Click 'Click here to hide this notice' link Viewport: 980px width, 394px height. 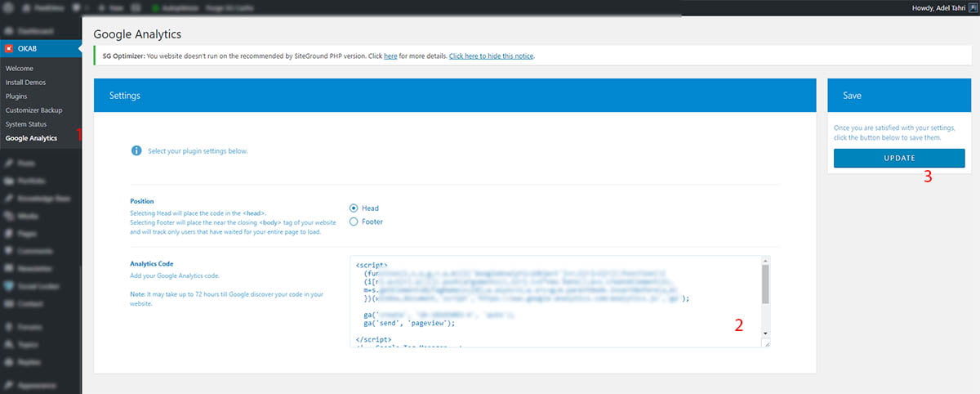(491, 56)
